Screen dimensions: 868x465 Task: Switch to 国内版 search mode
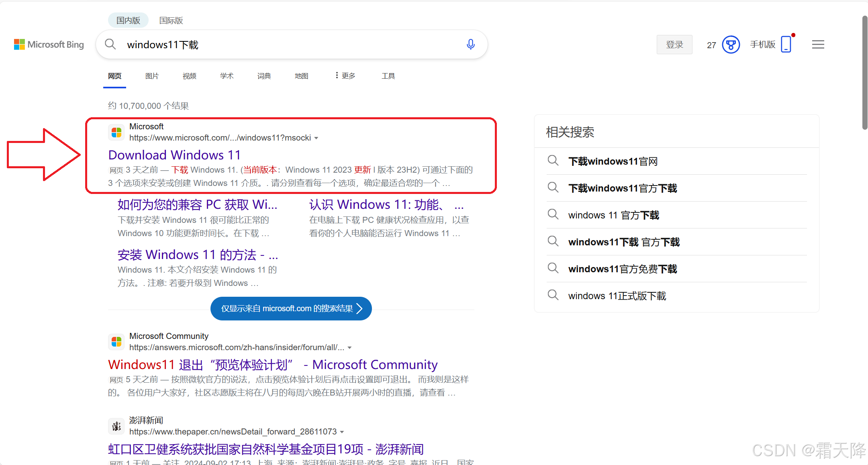point(128,20)
